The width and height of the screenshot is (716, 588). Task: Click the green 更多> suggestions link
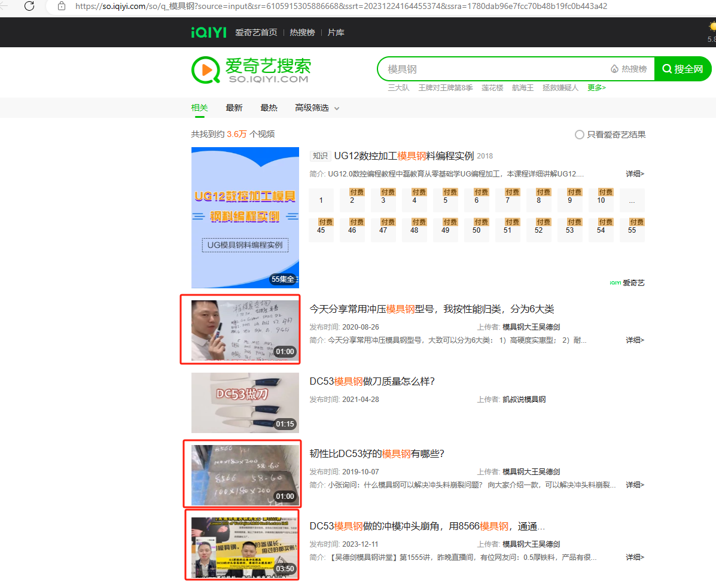tap(597, 88)
